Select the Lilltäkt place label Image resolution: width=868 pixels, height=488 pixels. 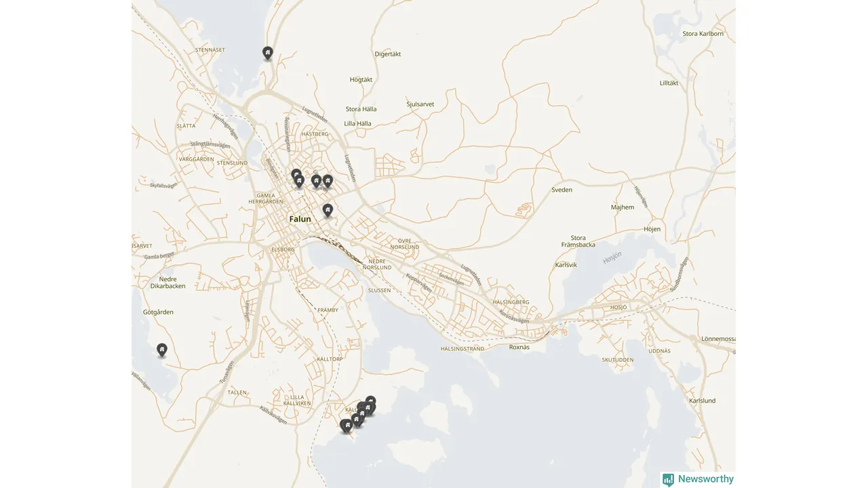[669, 83]
